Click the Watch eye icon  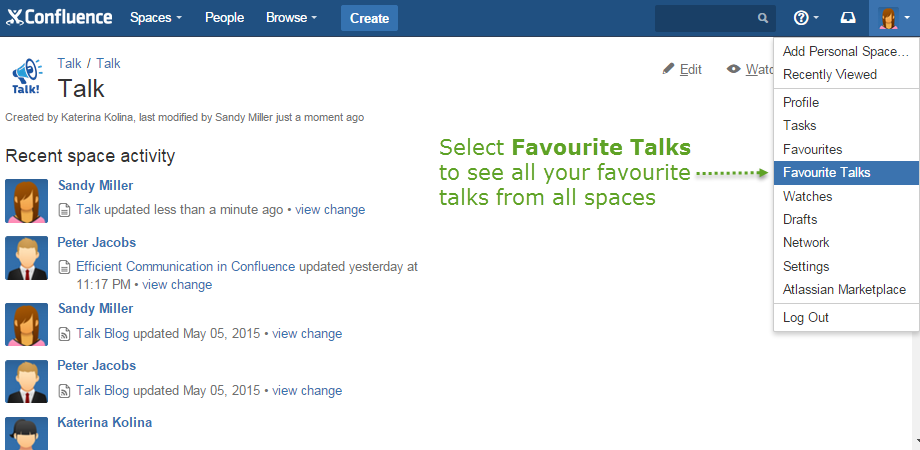734,69
